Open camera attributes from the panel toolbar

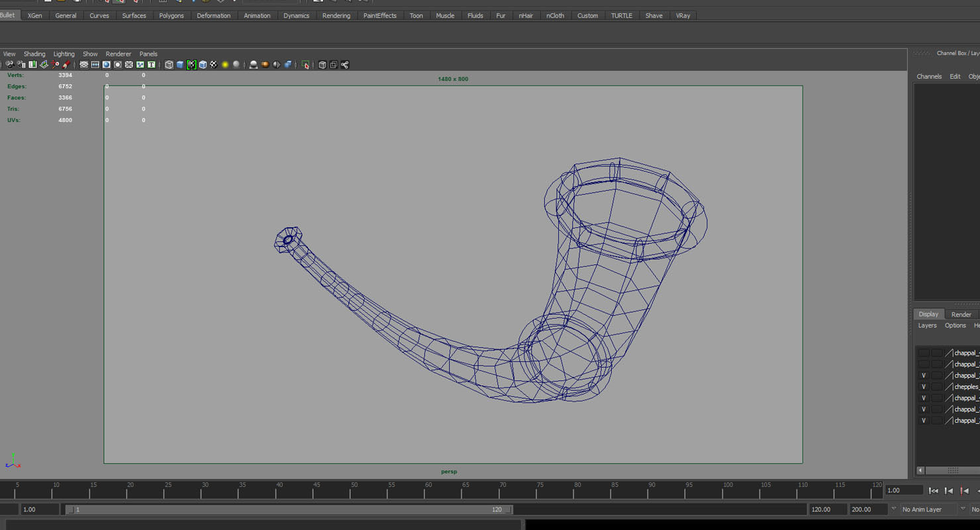coord(21,65)
